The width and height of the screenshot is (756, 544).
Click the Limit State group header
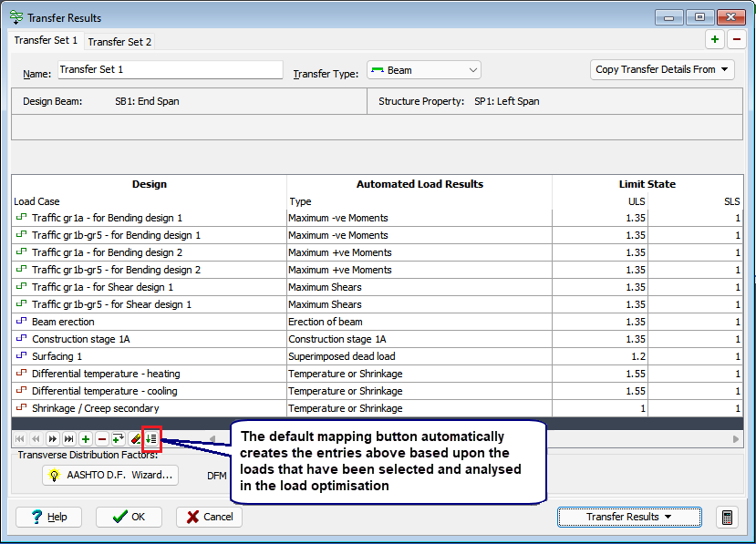pyautogui.click(x=647, y=184)
